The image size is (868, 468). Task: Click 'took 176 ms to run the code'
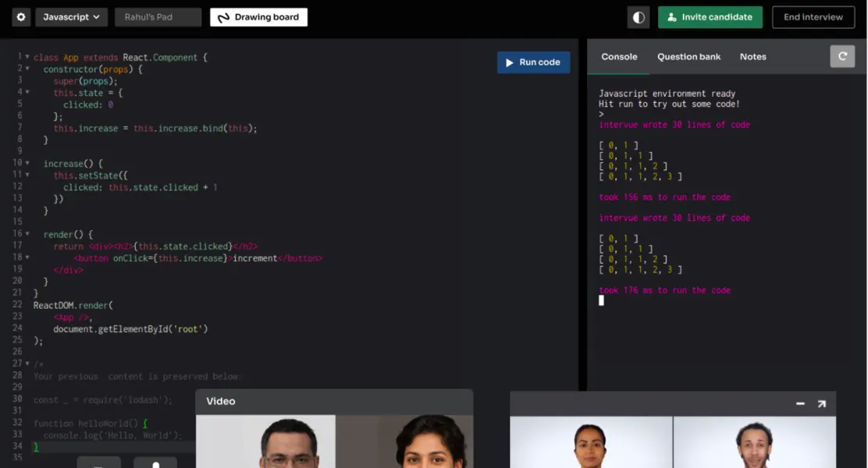pyautogui.click(x=664, y=290)
